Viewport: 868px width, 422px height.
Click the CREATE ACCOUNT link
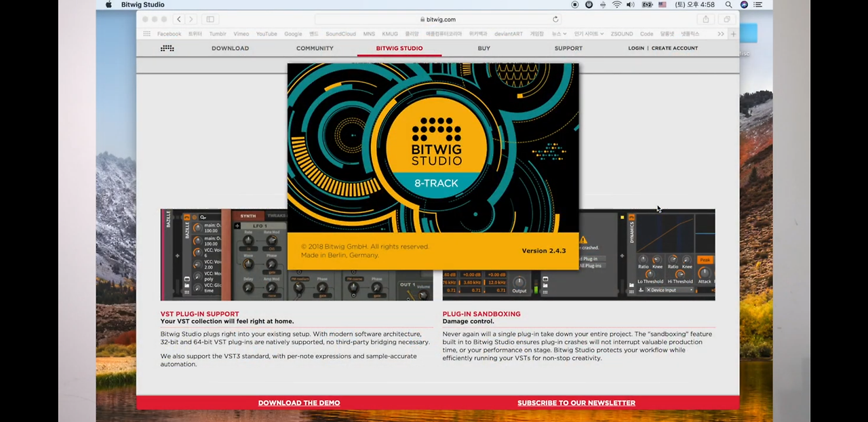click(x=675, y=48)
